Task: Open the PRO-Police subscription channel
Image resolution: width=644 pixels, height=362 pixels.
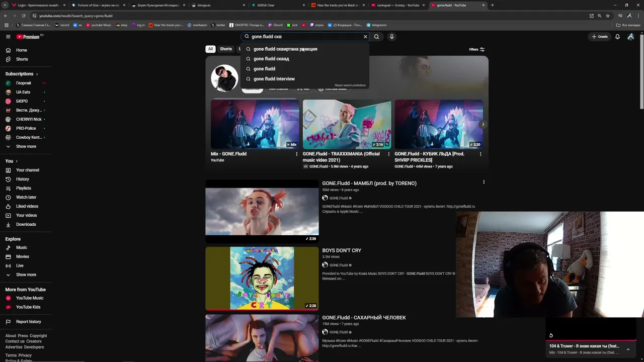Action: click(25, 128)
